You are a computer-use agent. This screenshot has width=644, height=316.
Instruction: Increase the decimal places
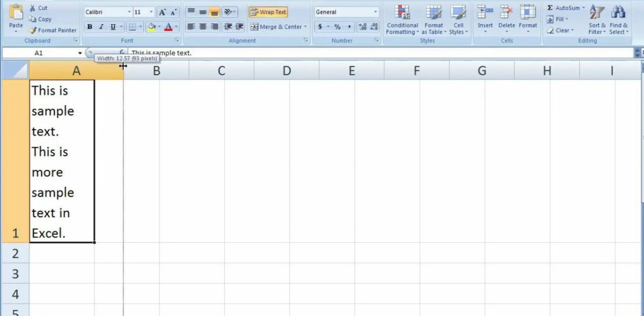tap(362, 25)
